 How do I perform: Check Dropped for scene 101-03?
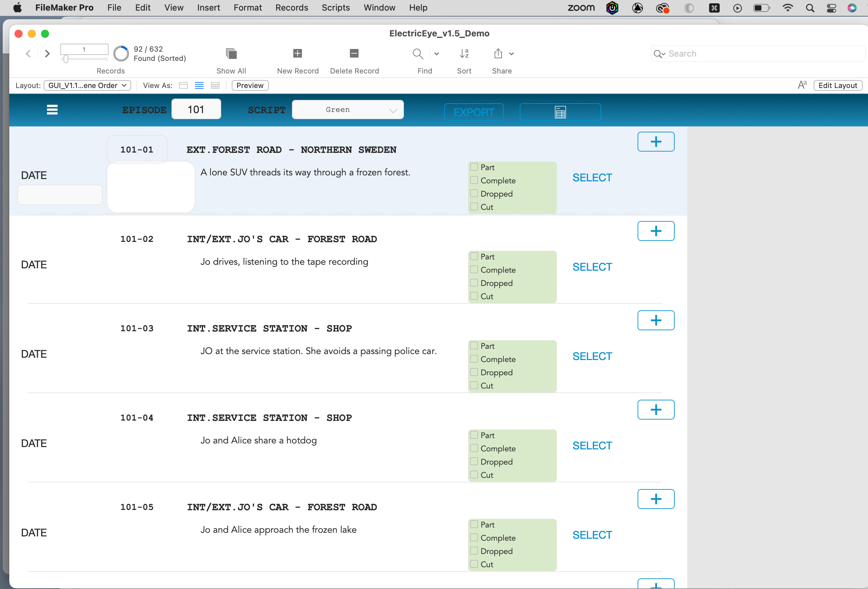474,372
